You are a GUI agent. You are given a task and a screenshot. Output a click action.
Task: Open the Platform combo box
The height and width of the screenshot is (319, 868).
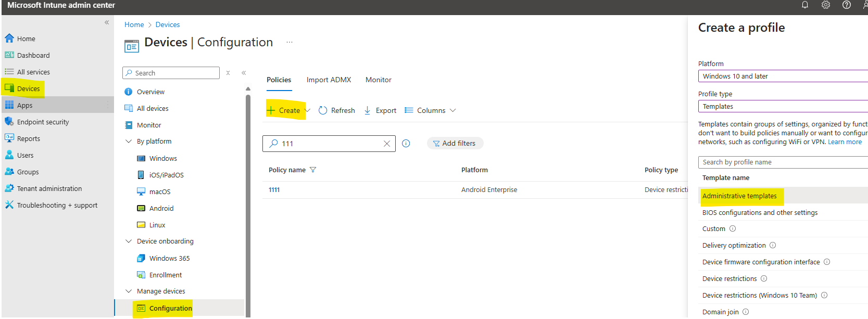(783, 76)
